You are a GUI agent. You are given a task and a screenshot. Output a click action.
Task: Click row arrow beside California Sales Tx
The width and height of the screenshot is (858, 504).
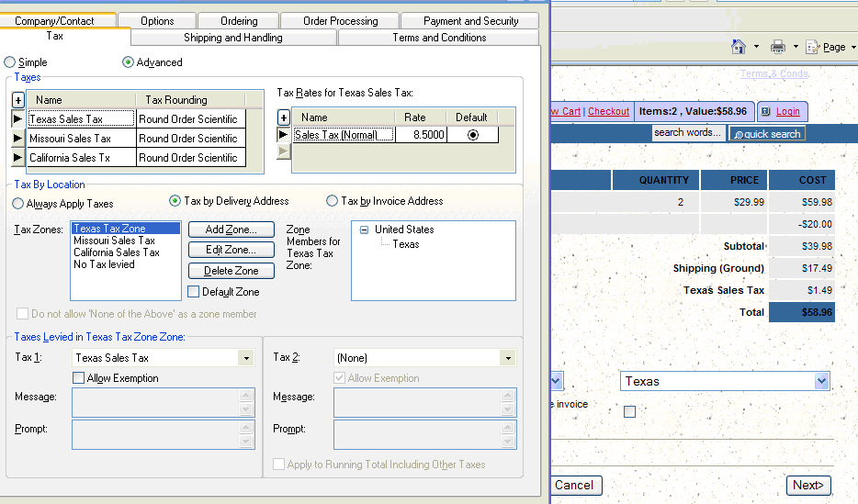pos(18,157)
